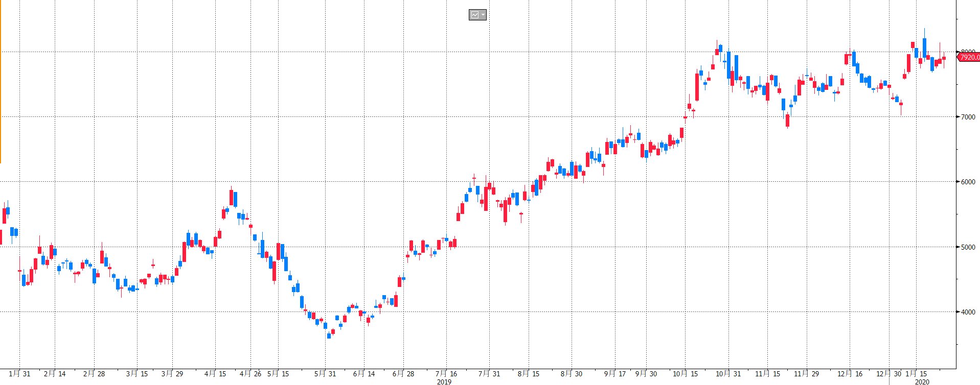
Task: Select the 11月 15 date label
Action: click(x=767, y=374)
